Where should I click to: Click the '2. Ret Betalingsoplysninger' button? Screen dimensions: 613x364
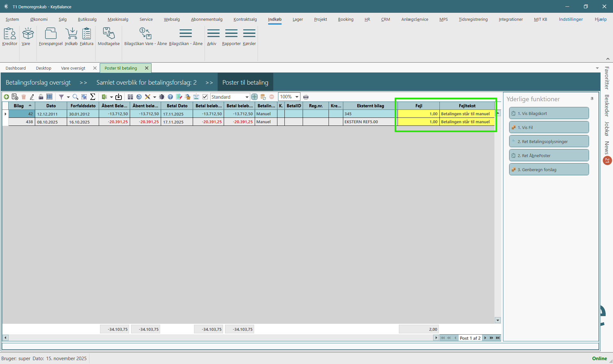pyautogui.click(x=549, y=141)
